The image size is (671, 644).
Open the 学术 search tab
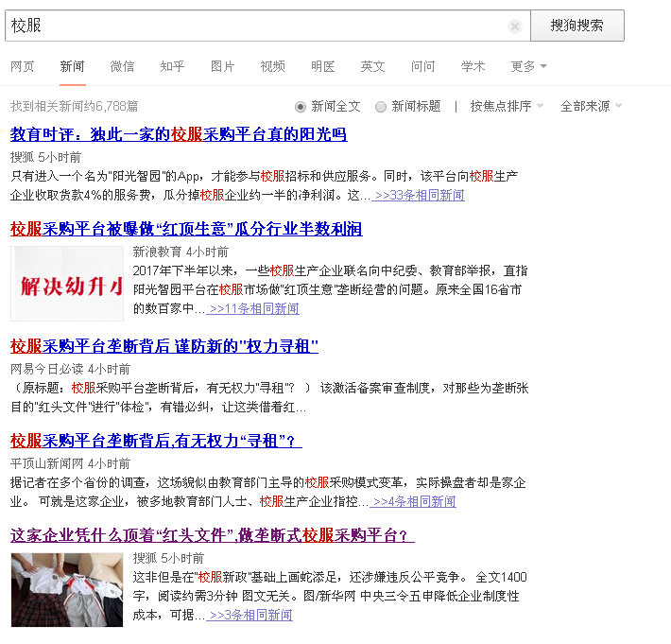coord(473,66)
